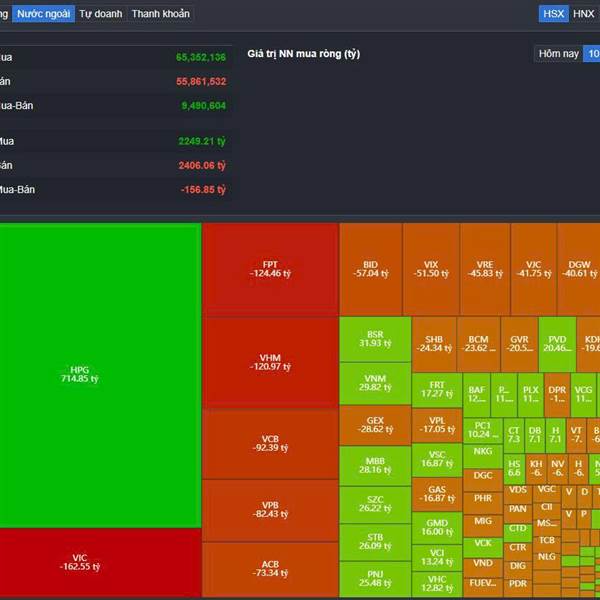The image size is (600, 600).
Task: Select the VND tile
Action: click(x=483, y=567)
